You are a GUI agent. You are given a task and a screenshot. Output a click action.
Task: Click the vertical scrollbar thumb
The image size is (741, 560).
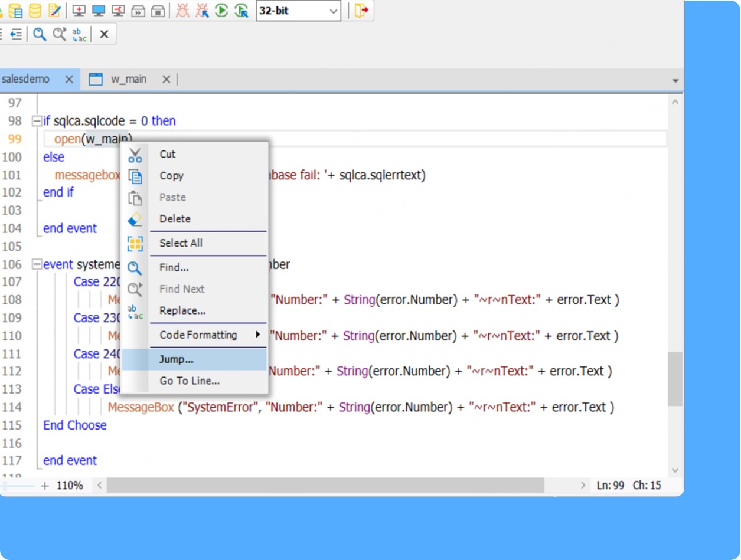click(675, 379)
